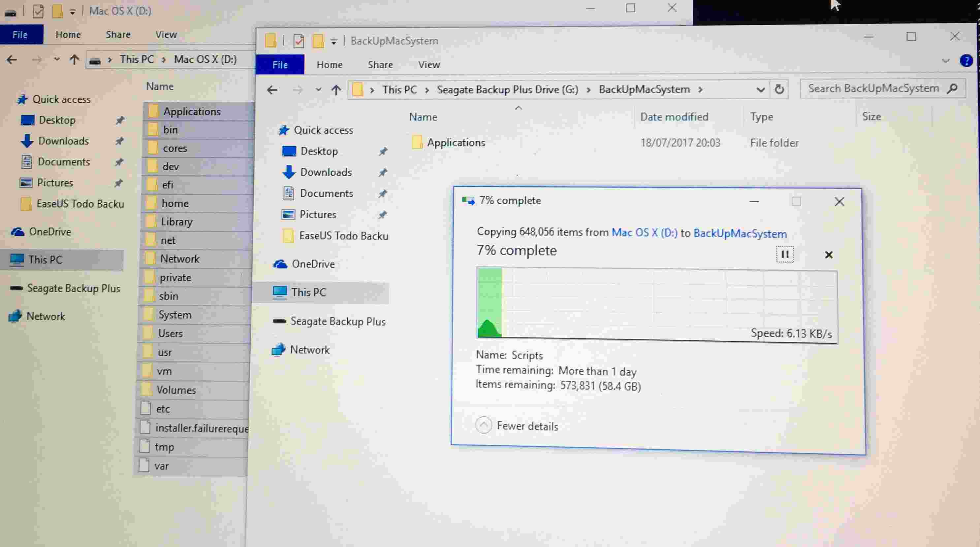Open Quick Access Toolbar dropdown in BackUpMacSystem title bar
The height and width of the screenshot is (547, 980).
[333, 42]
